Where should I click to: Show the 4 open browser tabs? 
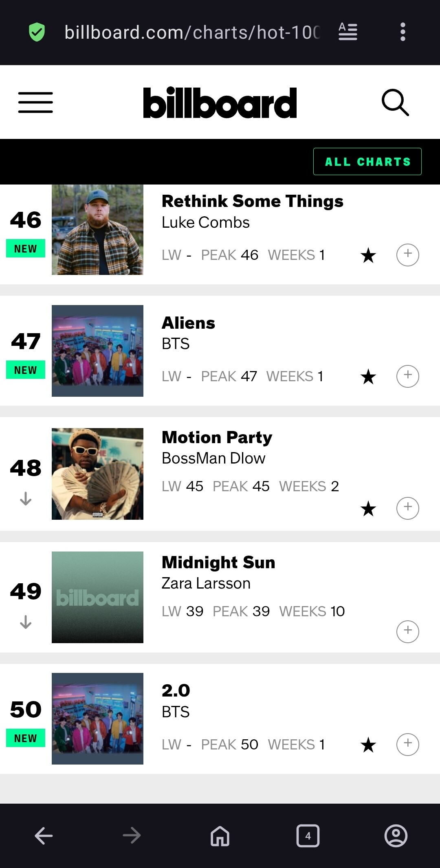[x=308, y=836]
